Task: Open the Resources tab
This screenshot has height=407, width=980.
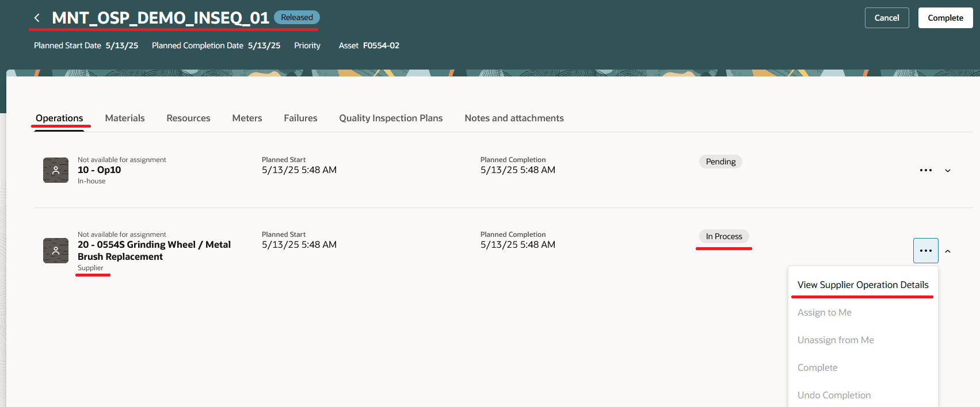Action: click(x=188, y=118)
